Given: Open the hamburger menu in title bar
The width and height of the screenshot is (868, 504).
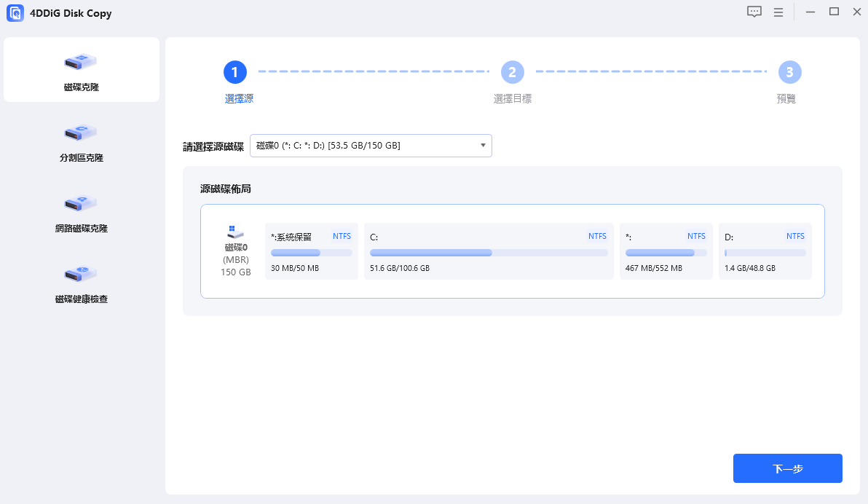Looking at the screenshot, I should pos(778,12).
